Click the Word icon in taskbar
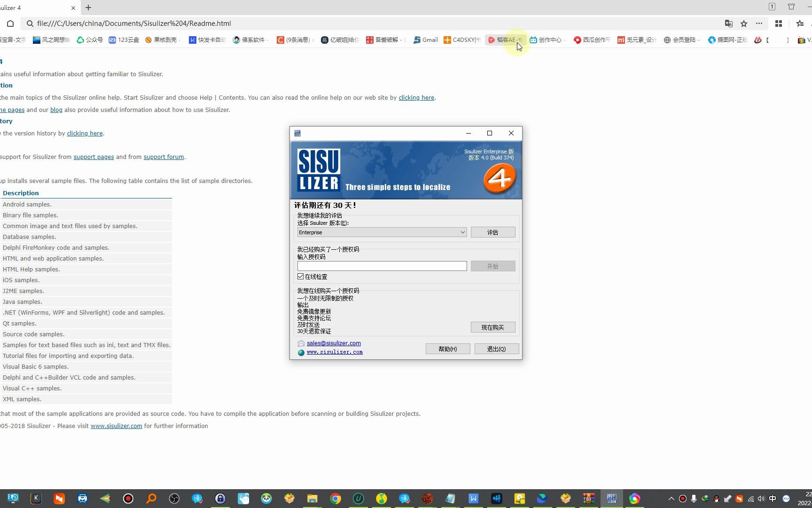The height and width of the screenshot is (508, 812). point(473,499)
